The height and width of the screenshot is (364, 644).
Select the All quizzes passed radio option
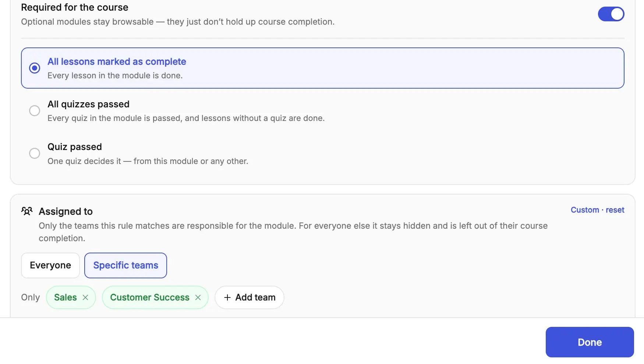(x=35, y=111)
